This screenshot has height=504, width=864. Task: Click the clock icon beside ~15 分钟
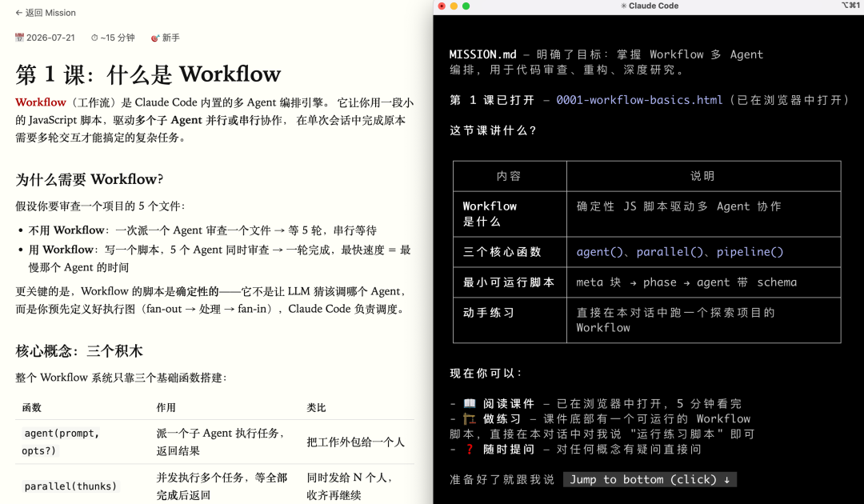(94, 38)
